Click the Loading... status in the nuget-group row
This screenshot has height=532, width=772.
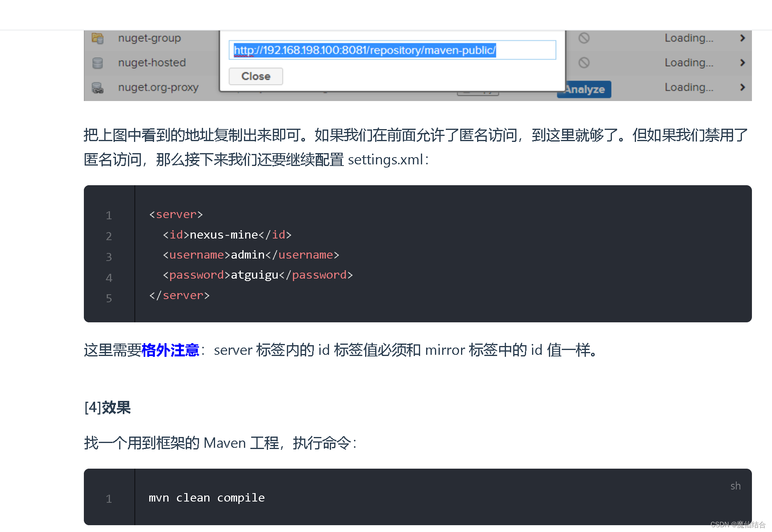[689, 38]
